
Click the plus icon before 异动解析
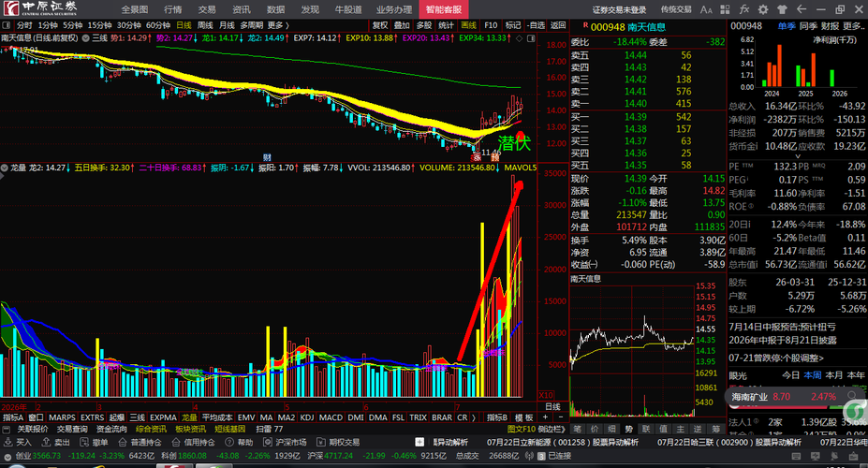click(419, 442)
